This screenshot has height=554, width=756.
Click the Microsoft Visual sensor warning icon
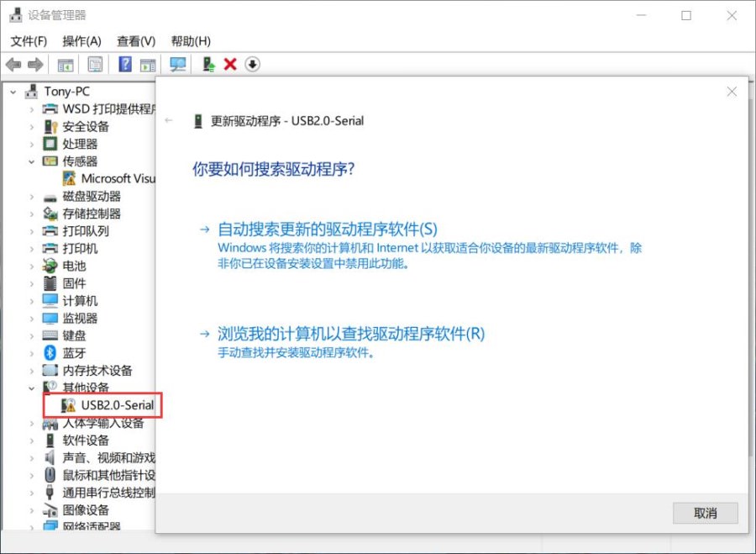pyautogui.click(x=69, y=178)
